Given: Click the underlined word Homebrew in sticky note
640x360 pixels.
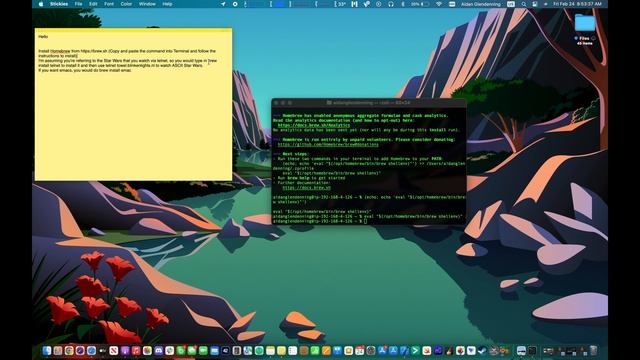Looking at the screenshot, I should tap(60, 51).
